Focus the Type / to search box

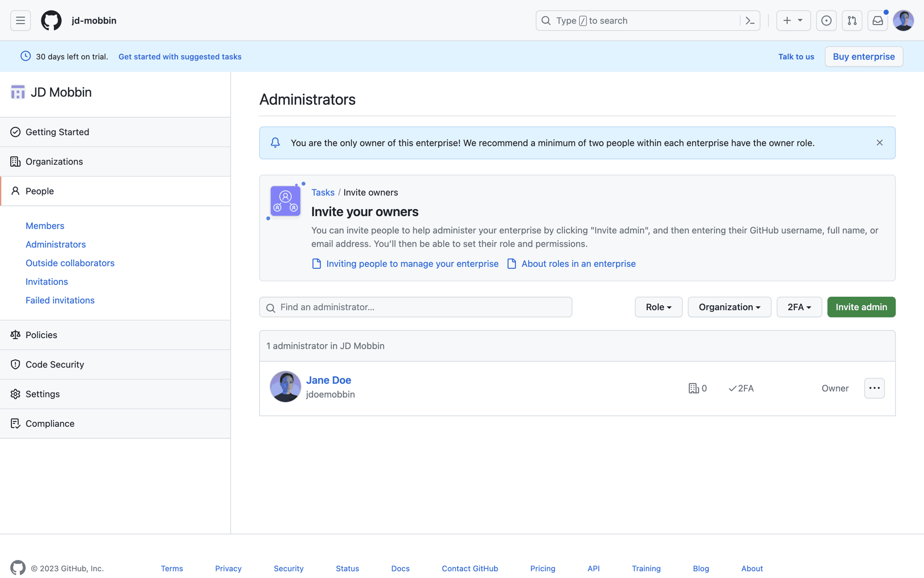click(638, 21)
